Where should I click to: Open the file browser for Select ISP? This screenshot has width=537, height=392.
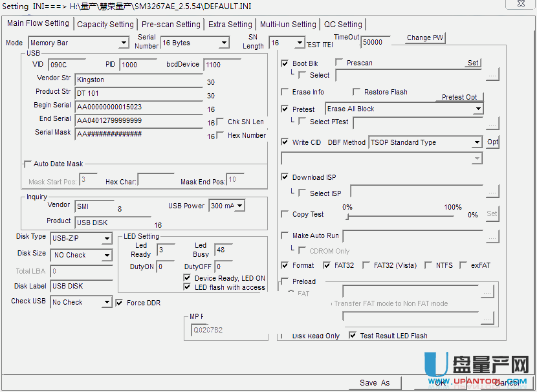click(492, 191)
